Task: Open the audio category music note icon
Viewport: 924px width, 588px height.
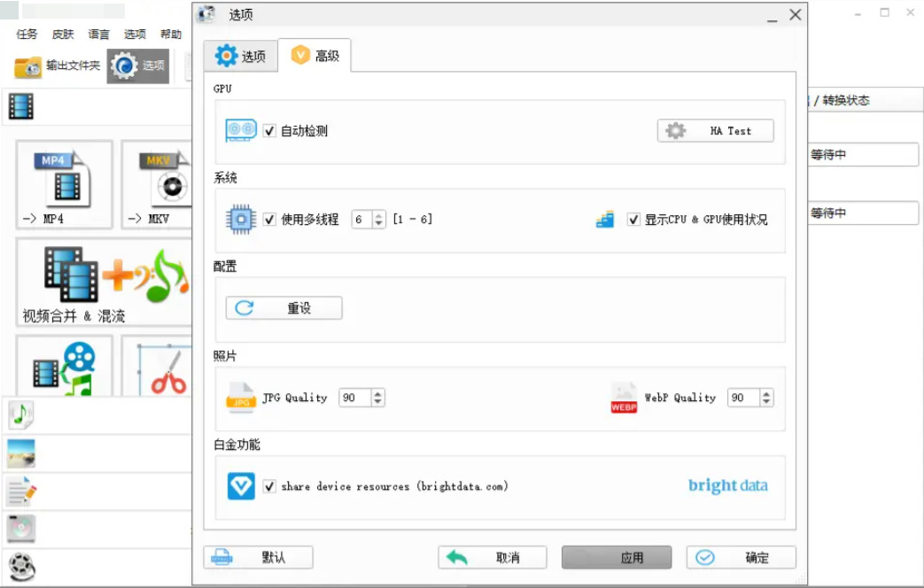Action: (21, 415)
